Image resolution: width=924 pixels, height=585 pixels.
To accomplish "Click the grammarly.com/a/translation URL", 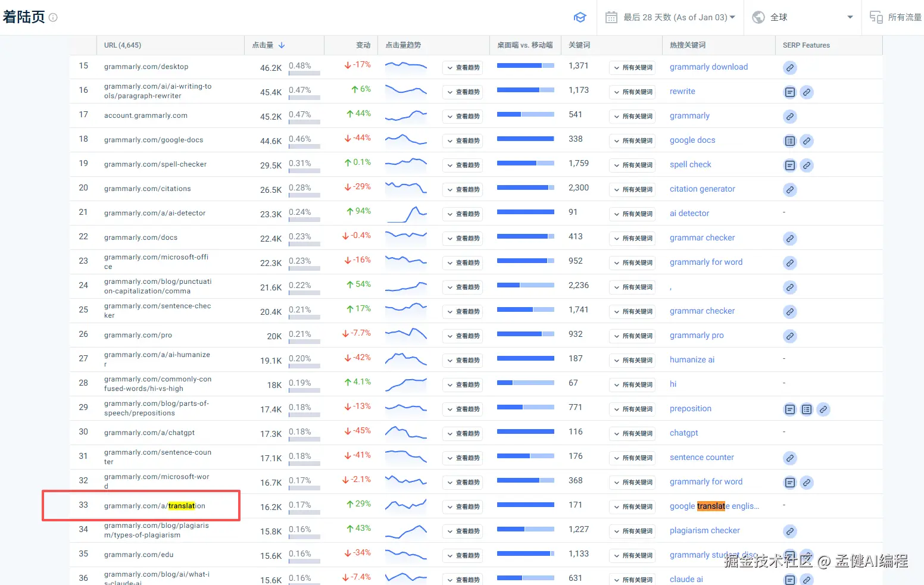I will pyautogui.click(x=155, y=506).
